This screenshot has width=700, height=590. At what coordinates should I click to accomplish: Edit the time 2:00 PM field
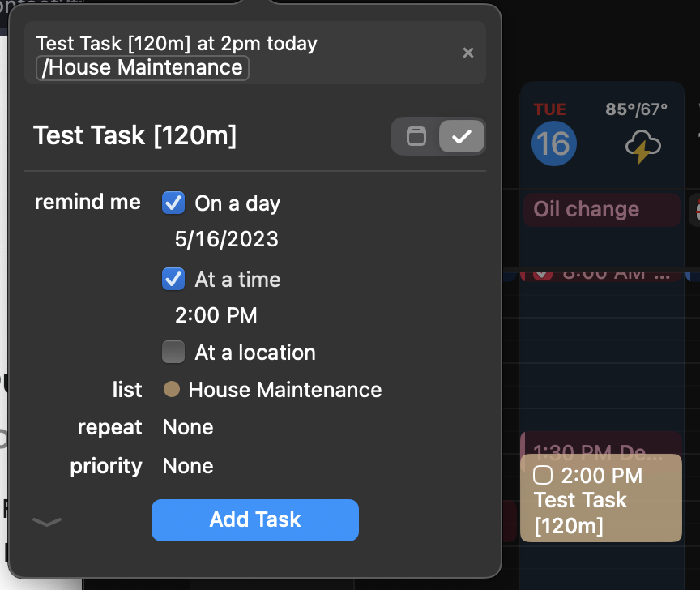(216, 315)
